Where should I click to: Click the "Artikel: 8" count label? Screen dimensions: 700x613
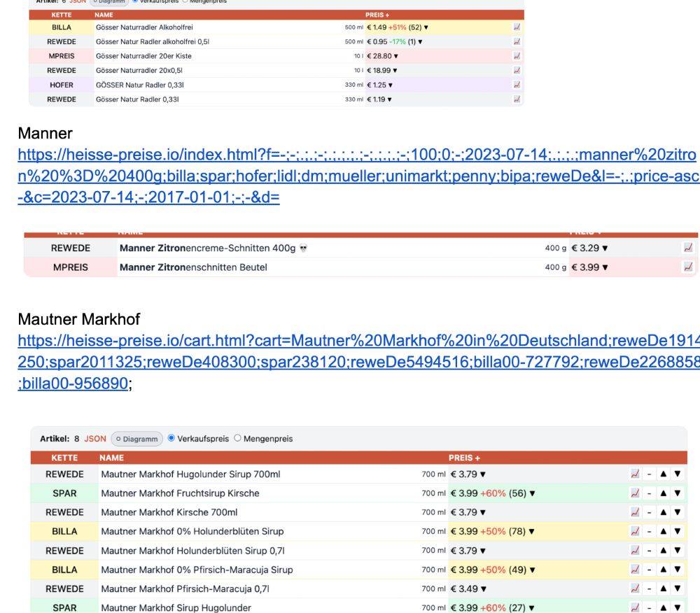(x=59, y=439)
